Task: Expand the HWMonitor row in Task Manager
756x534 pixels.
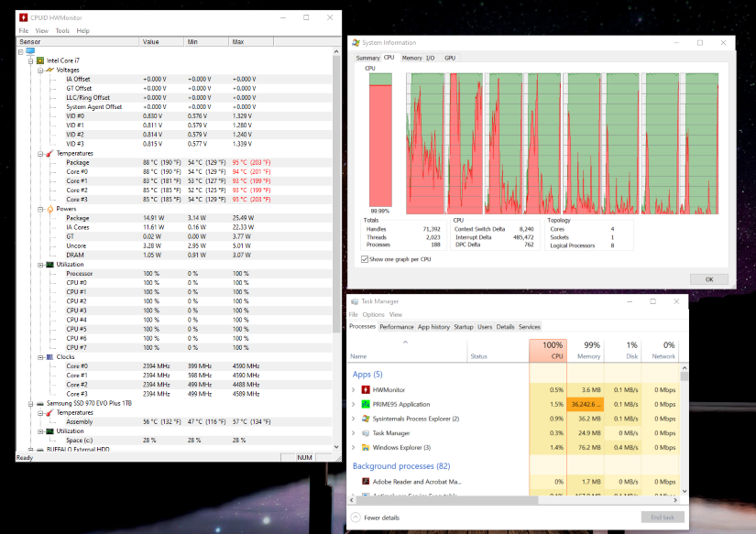Action: pyautogui.click(x=353, y=390)
